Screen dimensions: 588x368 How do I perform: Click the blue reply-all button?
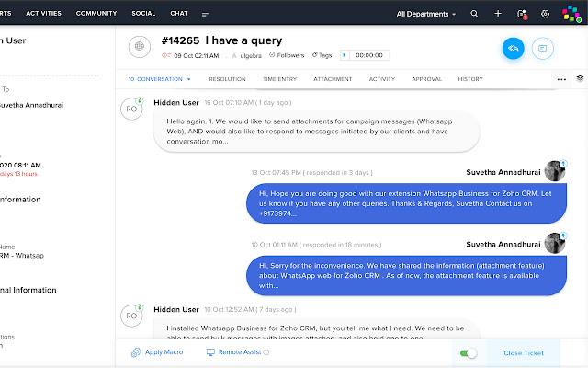pos(513,48)
